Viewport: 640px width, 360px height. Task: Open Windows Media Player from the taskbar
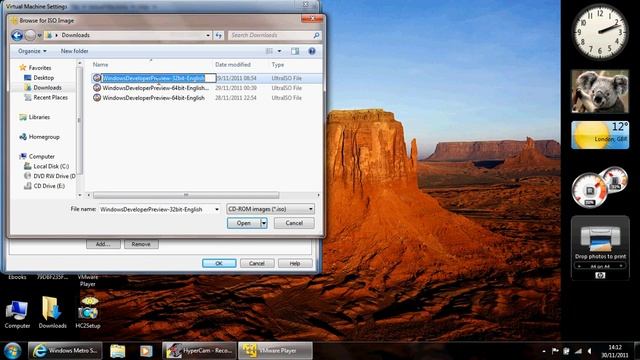click(x=146, y=351)
